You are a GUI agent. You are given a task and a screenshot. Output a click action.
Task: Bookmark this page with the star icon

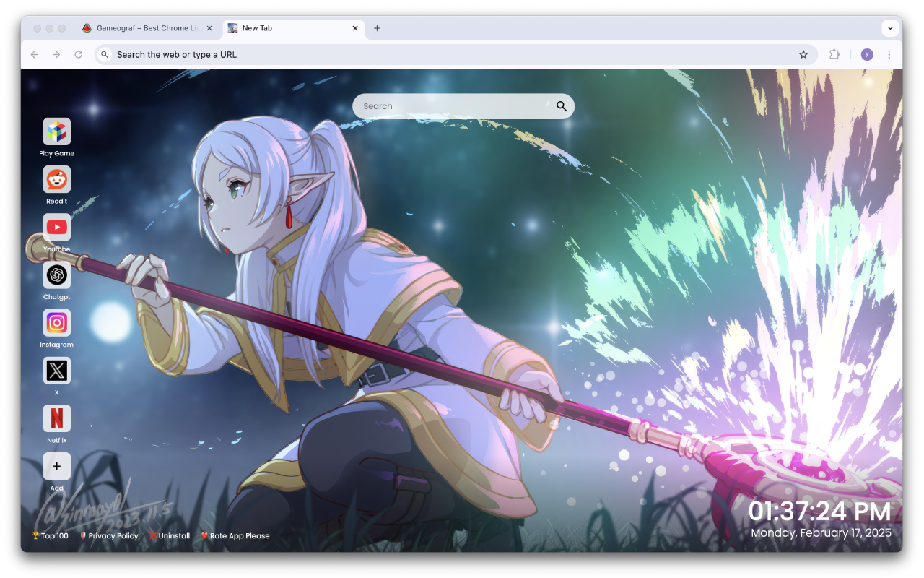[x=803, y=54]
